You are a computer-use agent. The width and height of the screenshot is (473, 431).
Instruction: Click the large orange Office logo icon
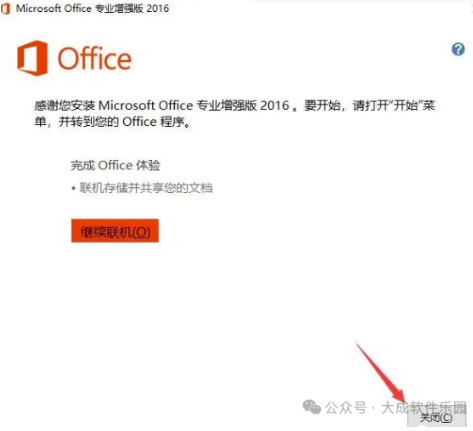pyautogui.click(x=32, y=58)
